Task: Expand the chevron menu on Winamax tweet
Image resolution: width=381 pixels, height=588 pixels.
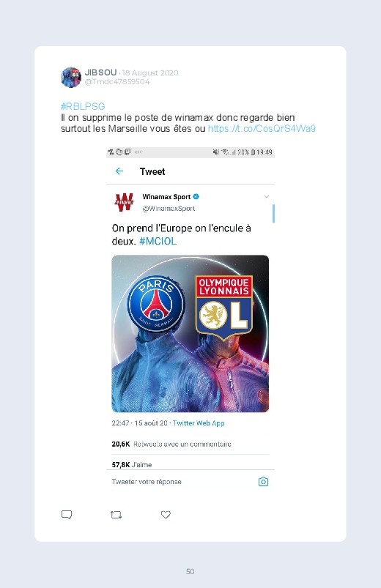Action: click(x=267, y=196)
